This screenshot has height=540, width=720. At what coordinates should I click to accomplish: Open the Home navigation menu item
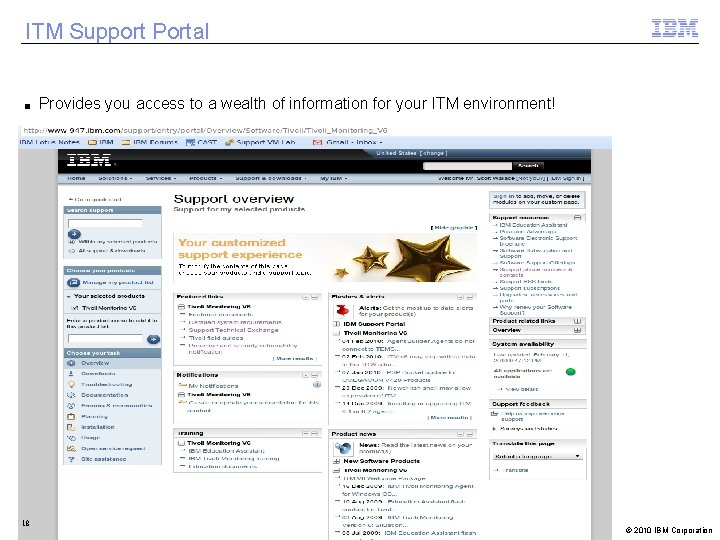click(76, 178)
